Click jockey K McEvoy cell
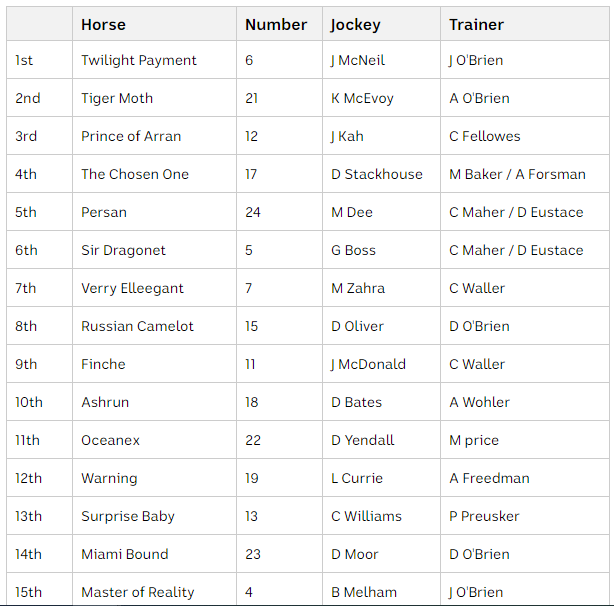614x606 pixels. tap(362, 98)
